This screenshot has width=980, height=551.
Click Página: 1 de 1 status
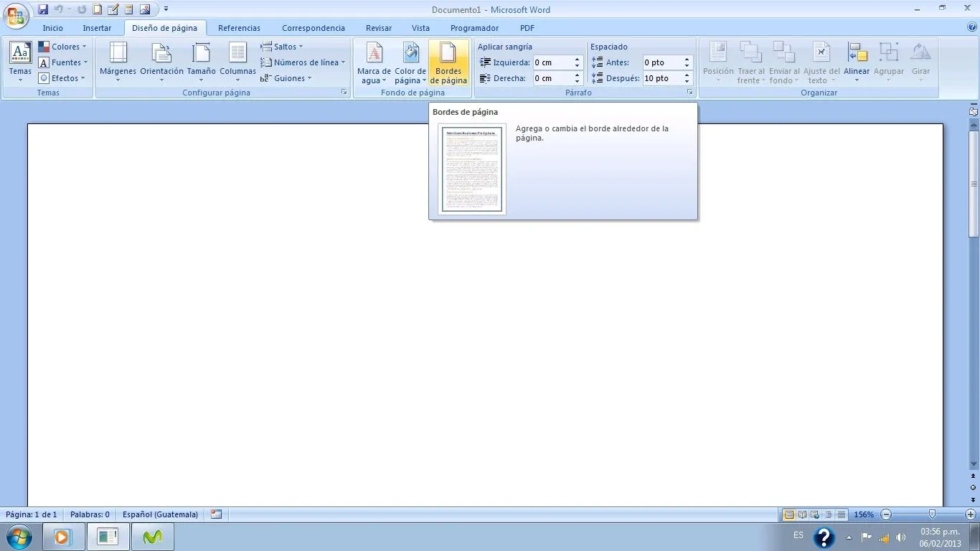32,514
